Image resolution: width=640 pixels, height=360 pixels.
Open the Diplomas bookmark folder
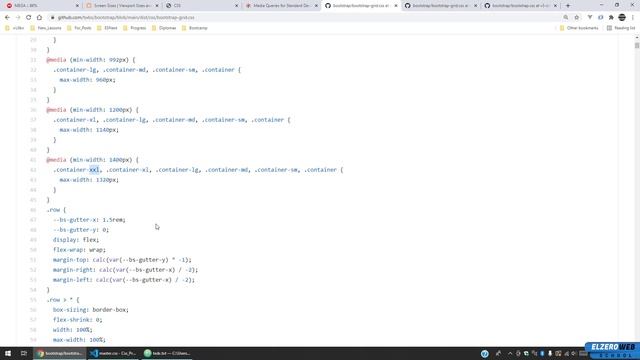pyautogui.click(x=164, y=28)
